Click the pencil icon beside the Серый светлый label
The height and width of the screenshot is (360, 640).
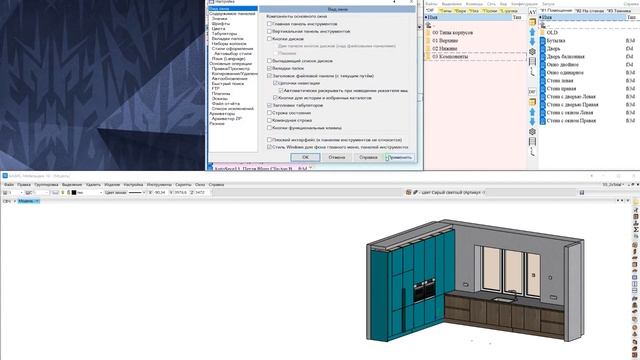(x=415, y=192)
